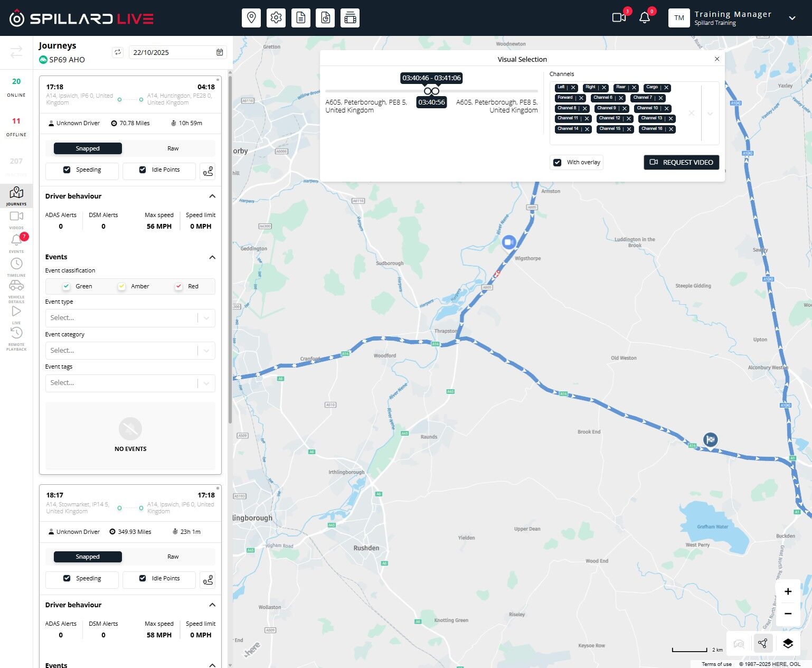Click the REQUEST VIDEO button

tap(681, 162)
